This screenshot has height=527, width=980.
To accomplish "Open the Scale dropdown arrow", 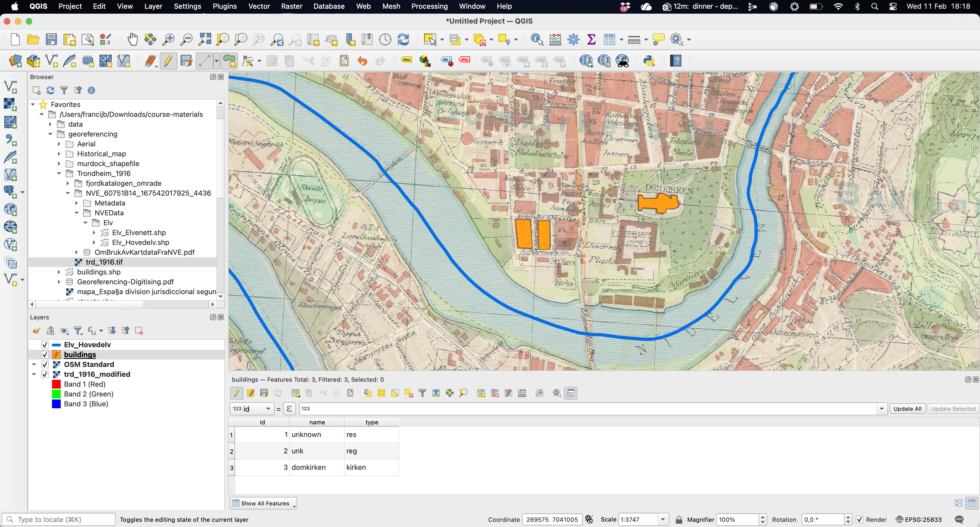I will (x=663, y=520).
